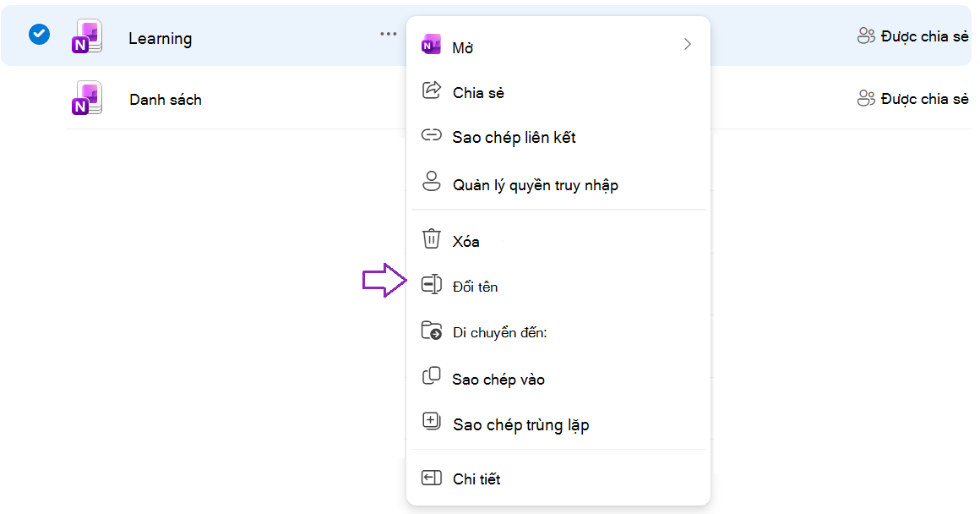Click the folder-arrow icon for Di chuyển đến
Screen dimensions: 980x514
431,331
